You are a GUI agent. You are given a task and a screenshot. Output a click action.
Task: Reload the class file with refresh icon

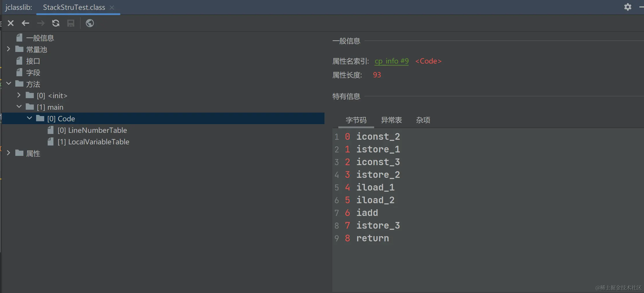(56, 23)
